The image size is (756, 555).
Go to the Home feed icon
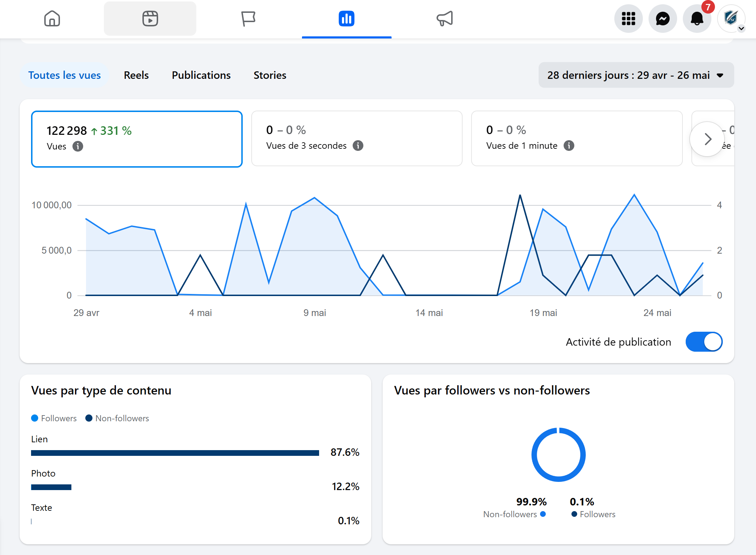[x=52, y=19]
